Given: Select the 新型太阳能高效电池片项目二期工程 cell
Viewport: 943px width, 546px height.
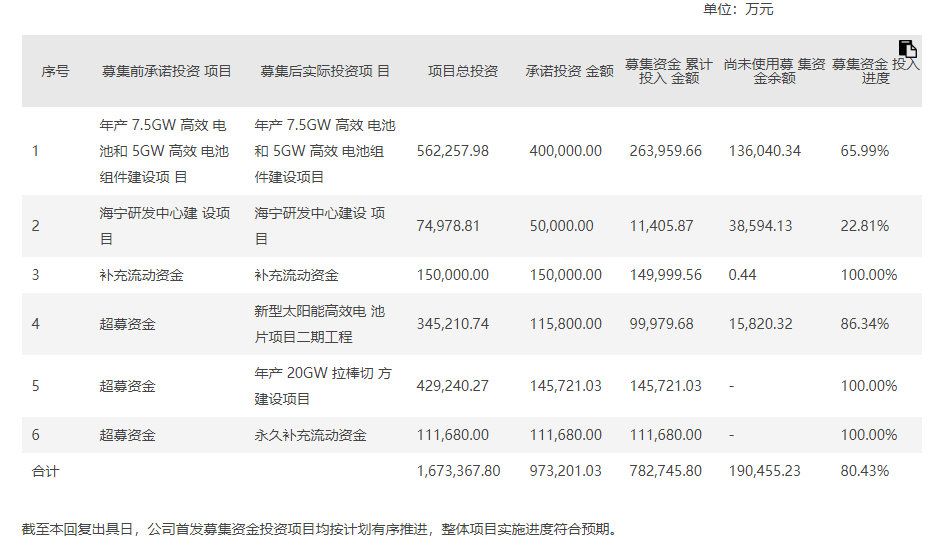Looking at the screenshot, I should tap(319, 324).
